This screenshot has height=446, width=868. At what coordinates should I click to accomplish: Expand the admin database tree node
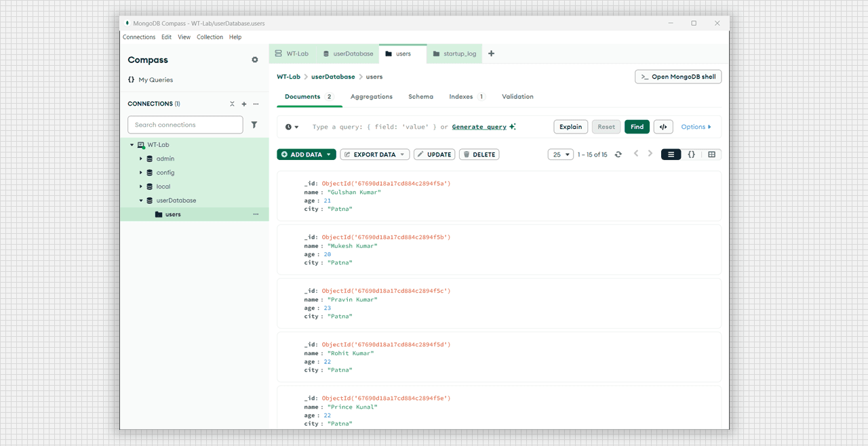[x=141, y=159]
